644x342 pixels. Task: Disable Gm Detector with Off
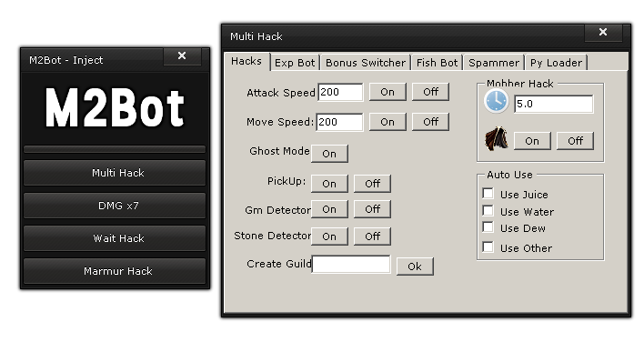click(x=373, y=209)
